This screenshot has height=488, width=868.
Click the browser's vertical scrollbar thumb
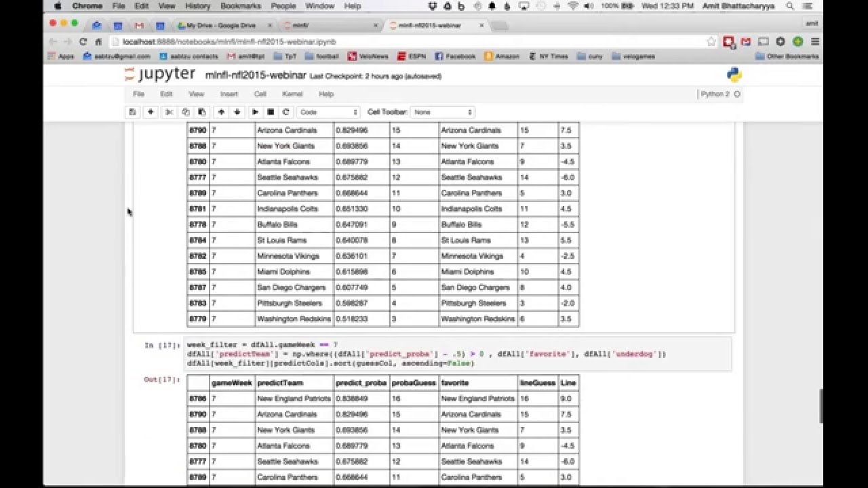[x=820, y=405]
